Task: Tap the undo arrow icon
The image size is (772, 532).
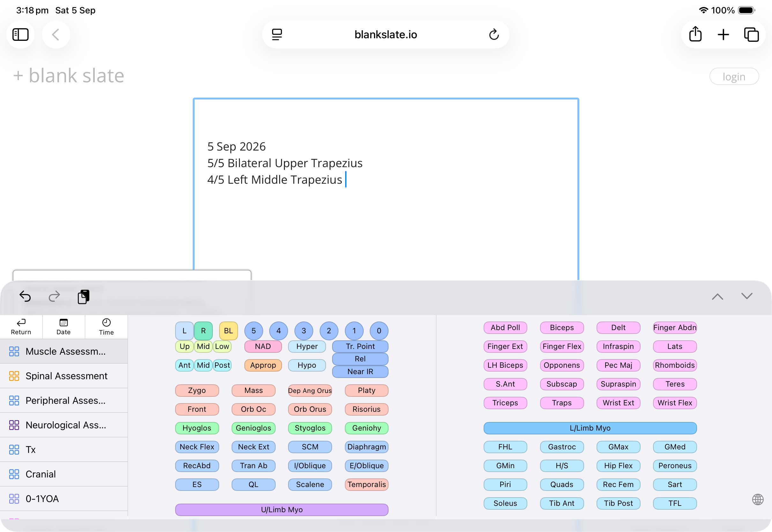Action: (x=25, y=296)
